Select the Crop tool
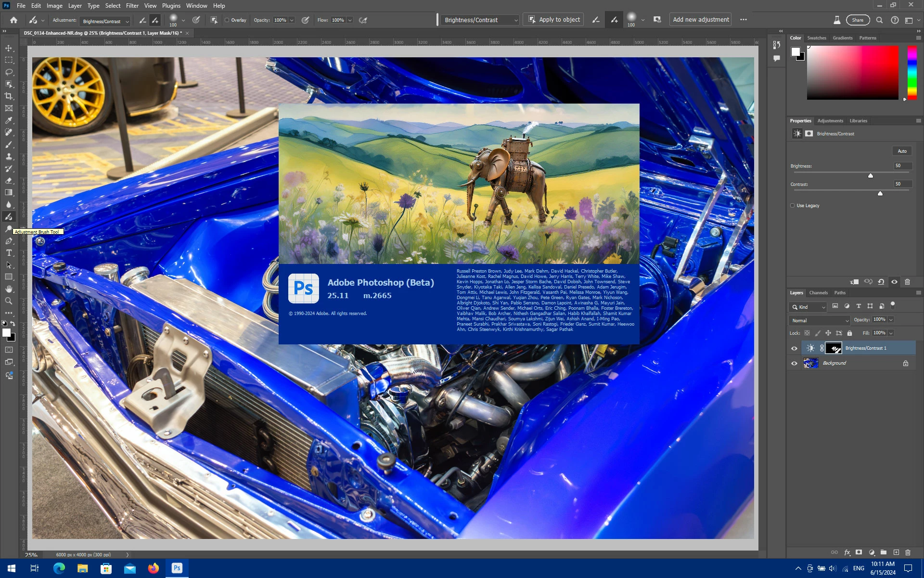This screenshot has width=924, height=578. (9, 96)
